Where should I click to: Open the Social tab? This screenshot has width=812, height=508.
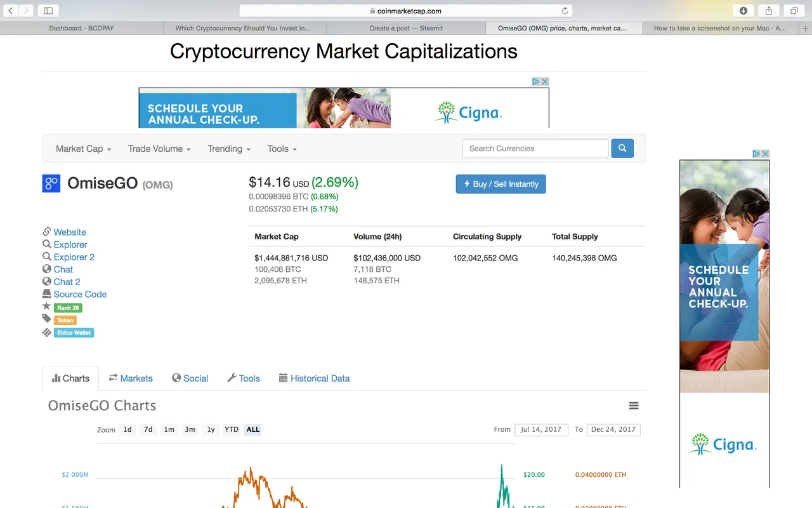190,378
